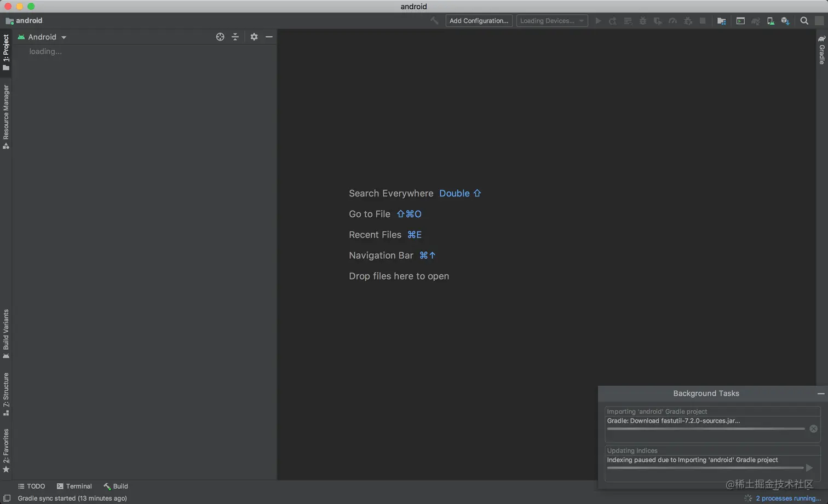Open the Build Variants side tab
This screenshot has width=828, height=504.
[6, 334]
